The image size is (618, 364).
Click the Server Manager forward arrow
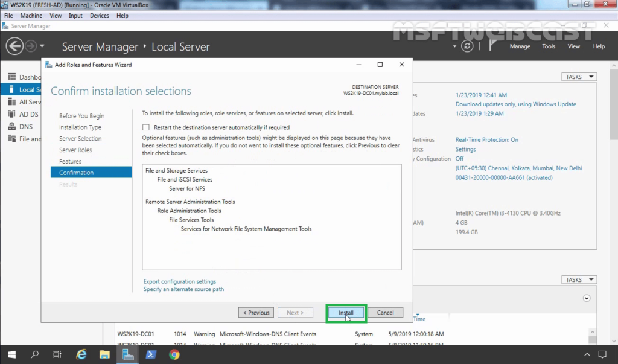30,46
